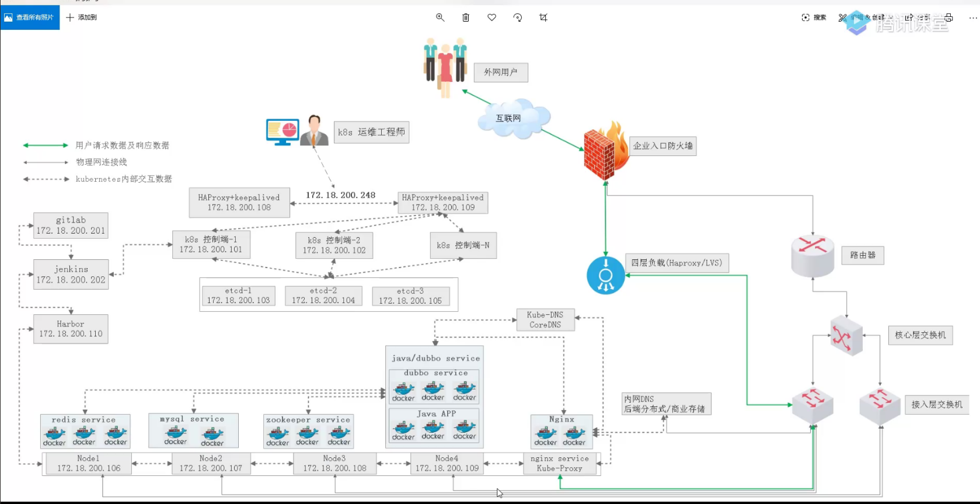Viewport: 980px width, 504px height.
Task: Click the engineer person icon
Action: [x=314, y=130]
